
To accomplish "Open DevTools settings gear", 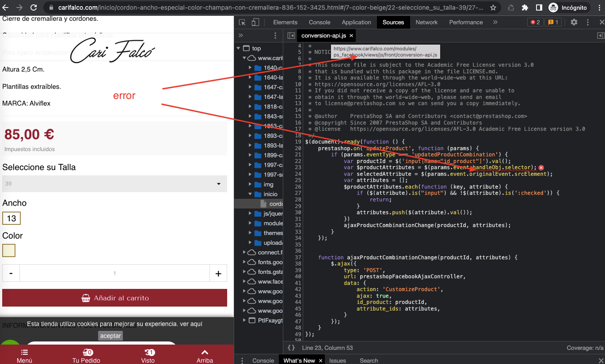I will click(x=574, y=22).
